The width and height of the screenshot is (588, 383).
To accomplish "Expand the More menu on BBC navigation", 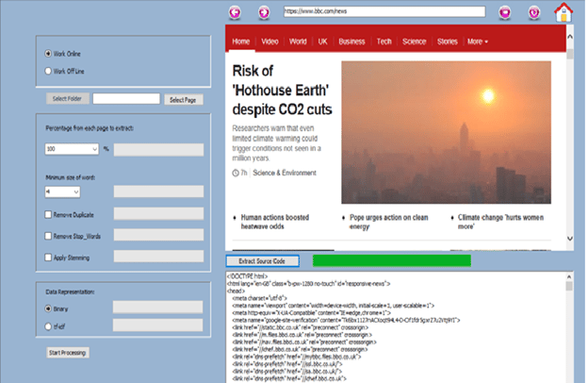I will [x=478, y=42].
